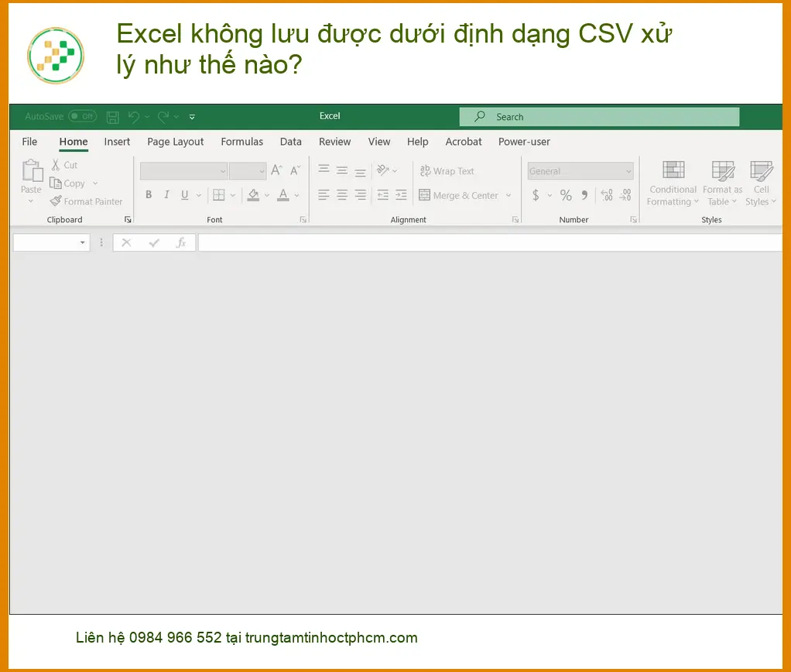
Task: Open the Formulas tab
Action: [241, 142]
